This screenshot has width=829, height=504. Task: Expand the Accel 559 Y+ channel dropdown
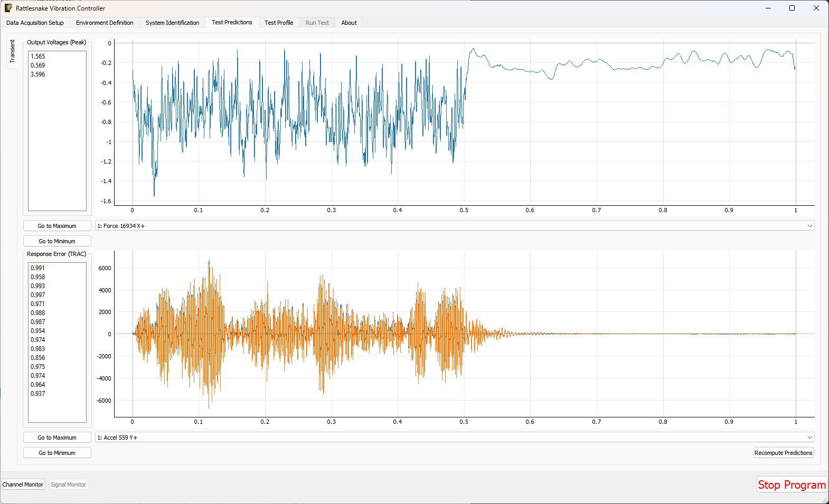[454, 438]
